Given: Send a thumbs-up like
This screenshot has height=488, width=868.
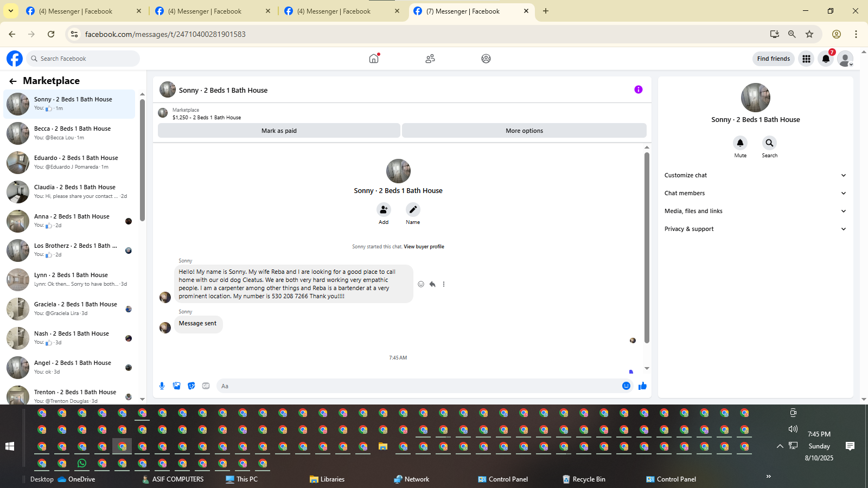Looking at the screenshot, I should (x=643, y=386).
